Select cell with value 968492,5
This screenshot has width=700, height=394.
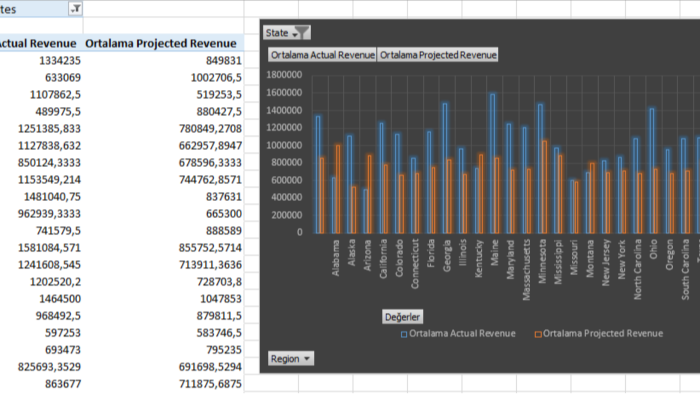click(41, 315)
